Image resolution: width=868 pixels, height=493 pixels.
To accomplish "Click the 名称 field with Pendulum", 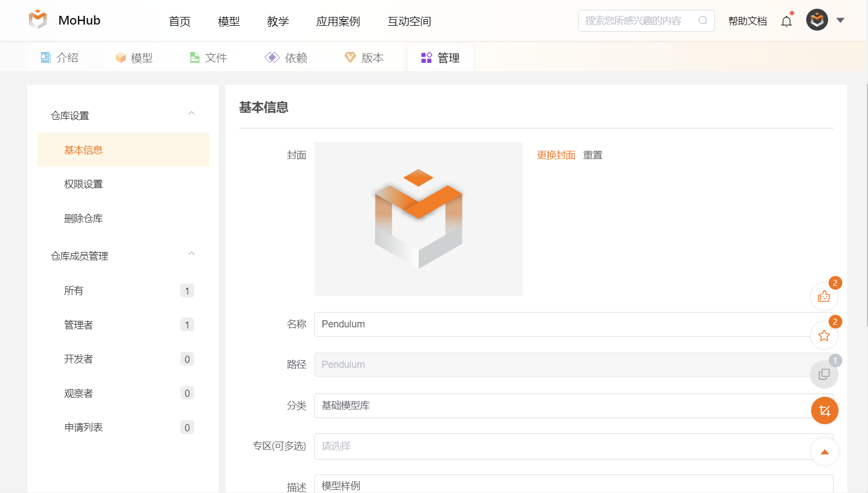I will (x=573, y=324).
